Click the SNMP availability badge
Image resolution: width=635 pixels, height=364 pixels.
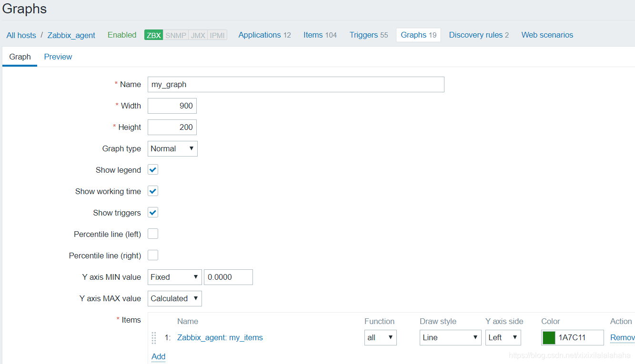tap(176, 35)
